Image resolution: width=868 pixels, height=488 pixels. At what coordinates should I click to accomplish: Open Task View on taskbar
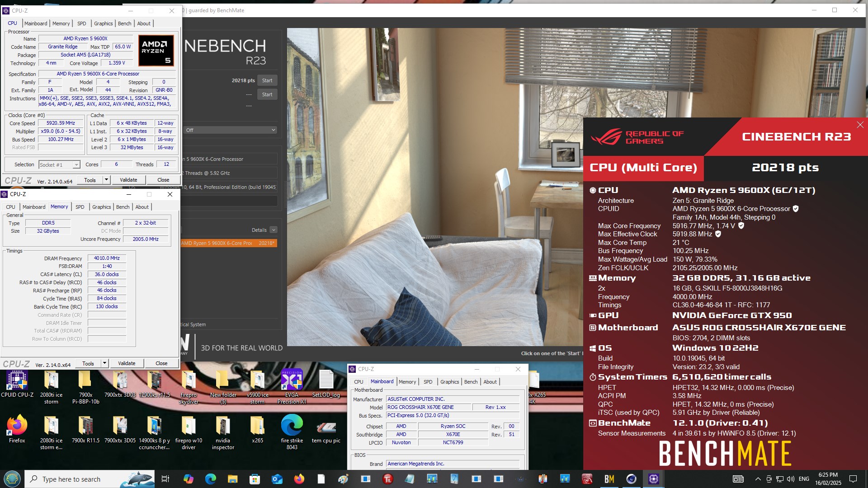pyautogui.click(x=165, y=479)
